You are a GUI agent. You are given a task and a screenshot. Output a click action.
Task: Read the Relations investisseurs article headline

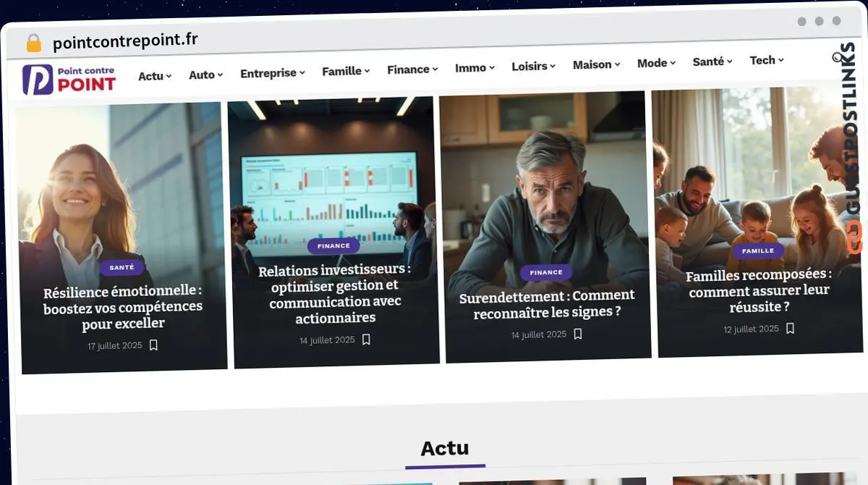[x=334, y=293]
